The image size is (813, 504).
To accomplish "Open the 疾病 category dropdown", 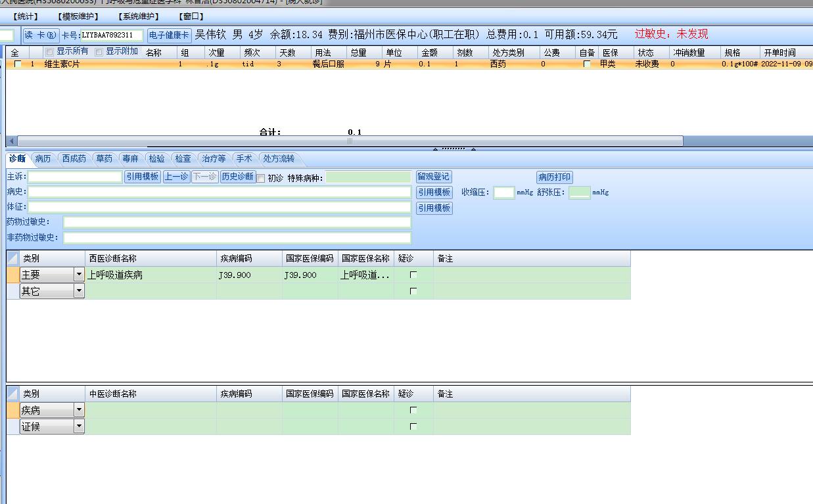I will [80, 409].
